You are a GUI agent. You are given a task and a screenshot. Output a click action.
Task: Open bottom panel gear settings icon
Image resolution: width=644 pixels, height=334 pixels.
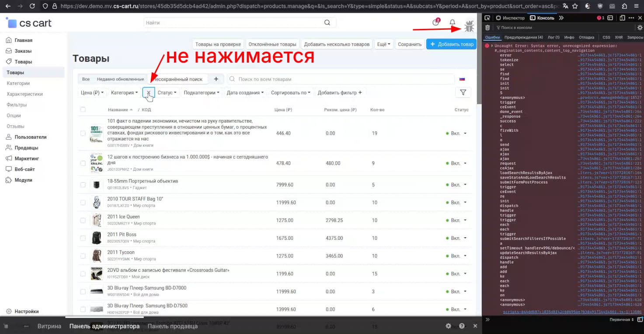[x=448, y=326]
